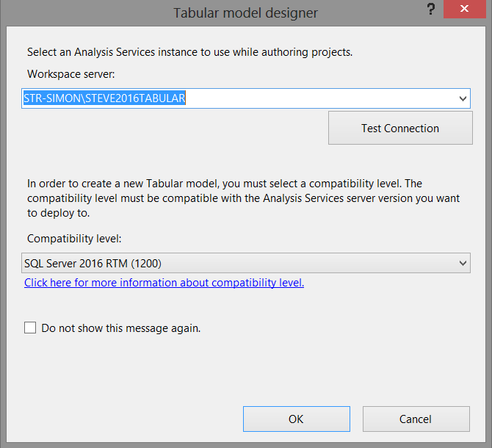This screenshot has height=448, width=492.
Task: Click the '(1200)' text in compatibility dropdown
Action: point(145,263)
